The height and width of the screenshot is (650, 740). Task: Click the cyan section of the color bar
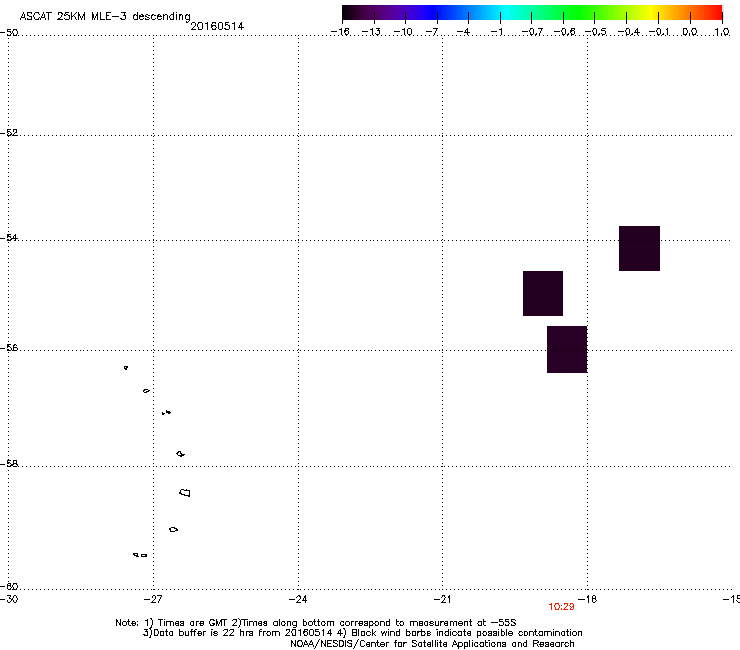point(507,12)
